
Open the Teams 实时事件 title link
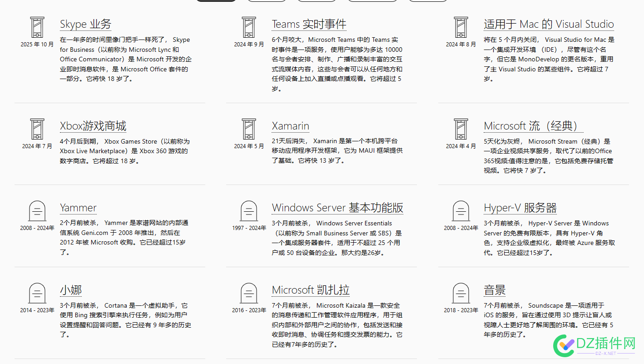click(309, 24)
